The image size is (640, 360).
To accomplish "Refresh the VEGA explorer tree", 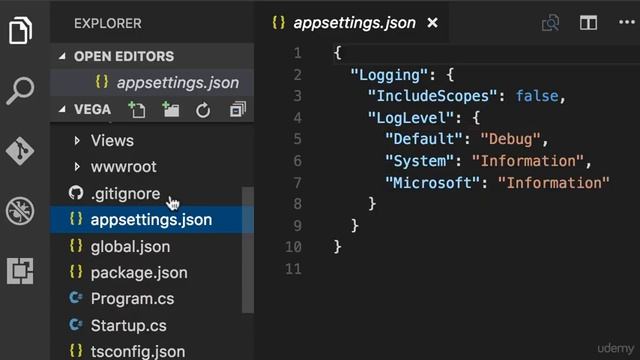I will click(203, 110).
